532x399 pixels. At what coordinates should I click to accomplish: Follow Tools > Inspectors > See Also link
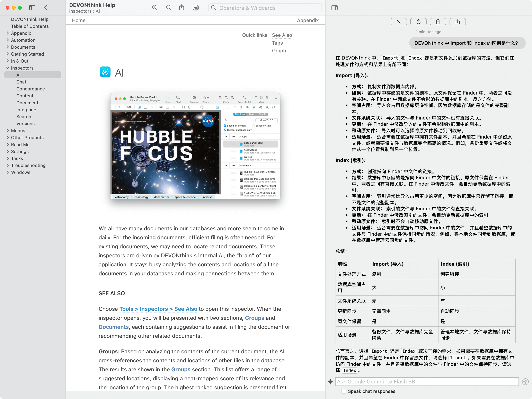158,309
